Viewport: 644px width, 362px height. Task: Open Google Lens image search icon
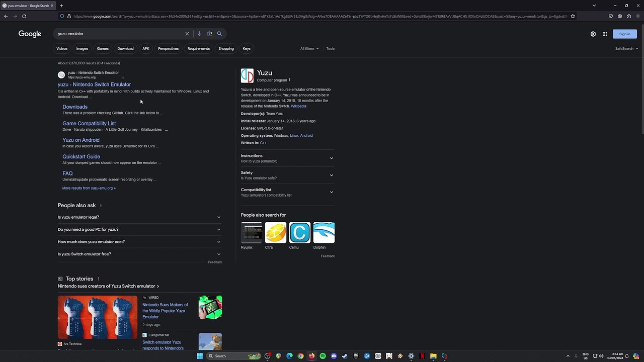pyautogui.click(x=209, y=34)
